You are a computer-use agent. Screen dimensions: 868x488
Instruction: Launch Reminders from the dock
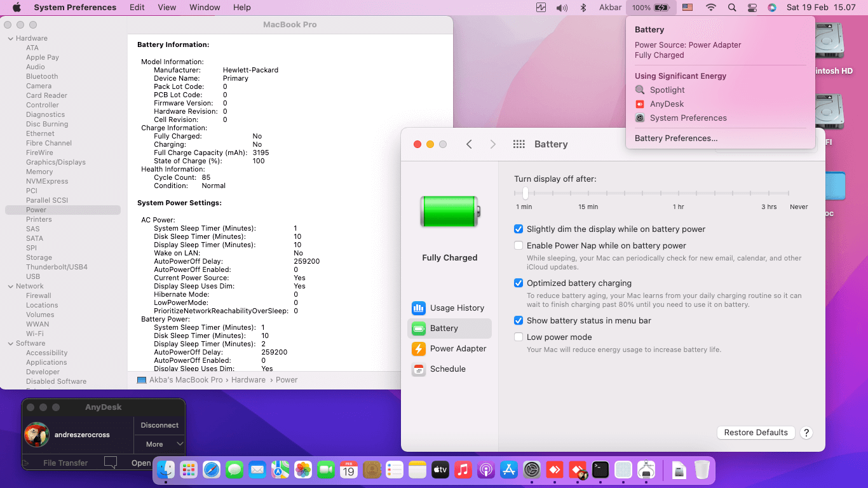(395, 470)
